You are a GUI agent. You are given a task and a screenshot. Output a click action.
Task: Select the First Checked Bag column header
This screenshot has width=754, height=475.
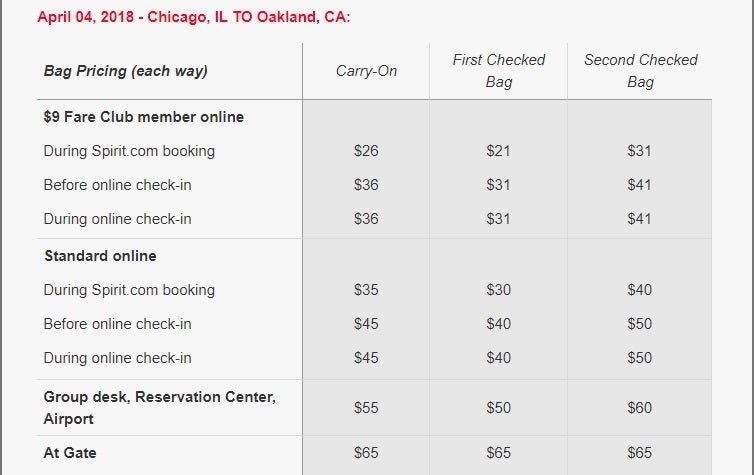(x=498, y=71)
